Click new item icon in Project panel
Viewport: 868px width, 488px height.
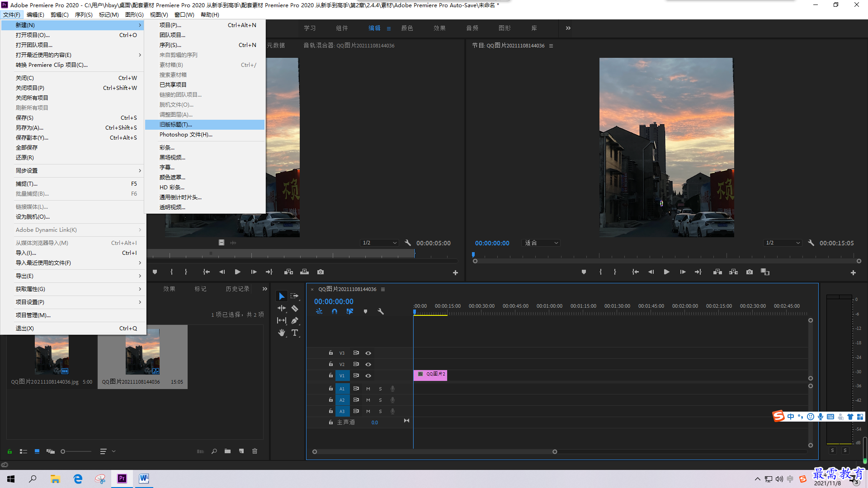[x=241, y=451]
